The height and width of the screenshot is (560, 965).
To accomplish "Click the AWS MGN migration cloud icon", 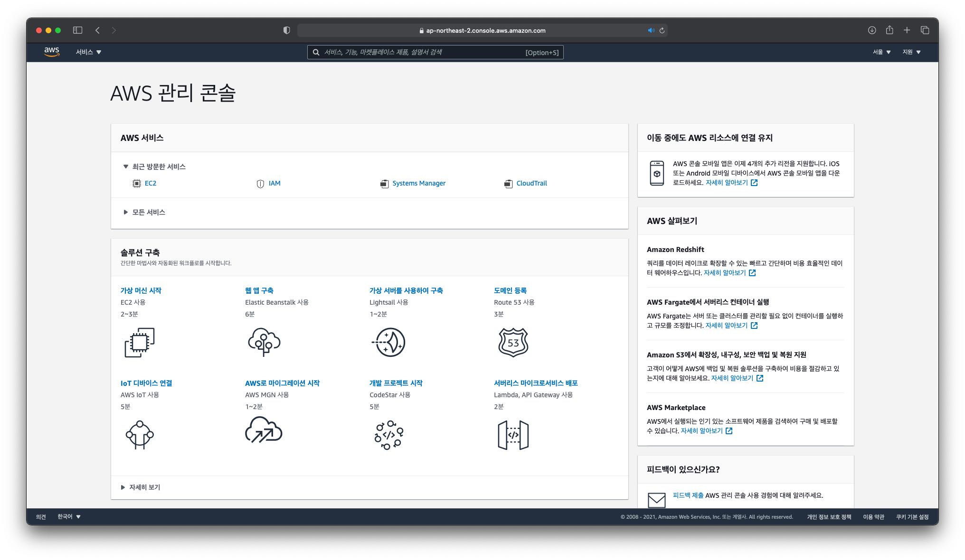I will (264, 430).
